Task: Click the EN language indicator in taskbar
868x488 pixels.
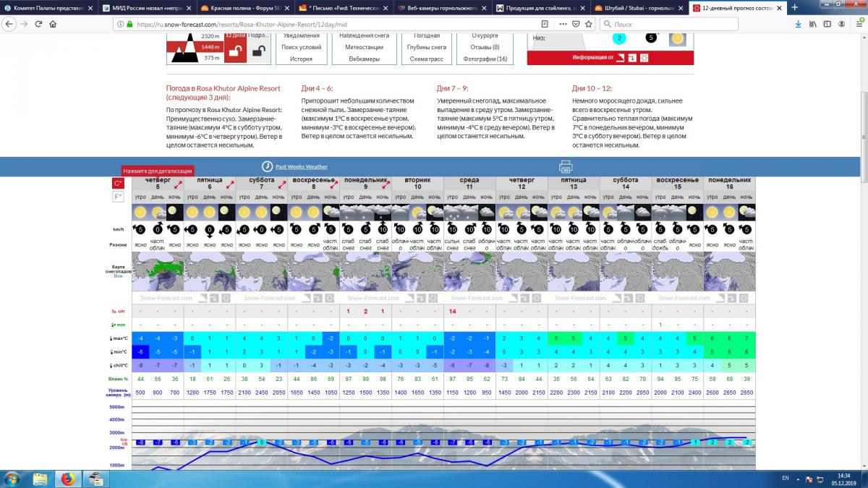Action: pyautogui.click(x=786, y=478)
